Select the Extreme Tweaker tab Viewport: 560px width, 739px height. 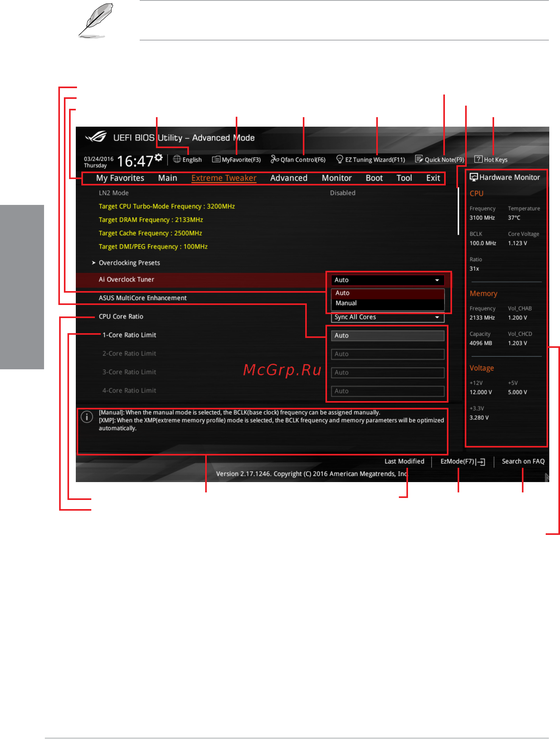(x=224, y=178)
